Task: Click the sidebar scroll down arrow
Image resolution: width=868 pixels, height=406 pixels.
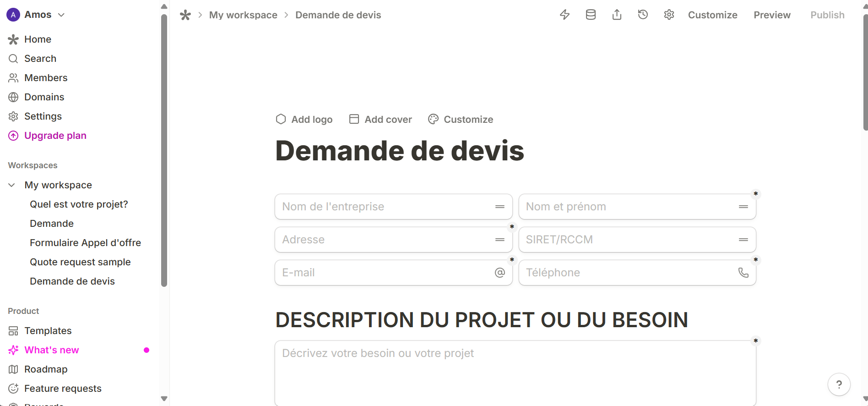Action: pos(164,399)
